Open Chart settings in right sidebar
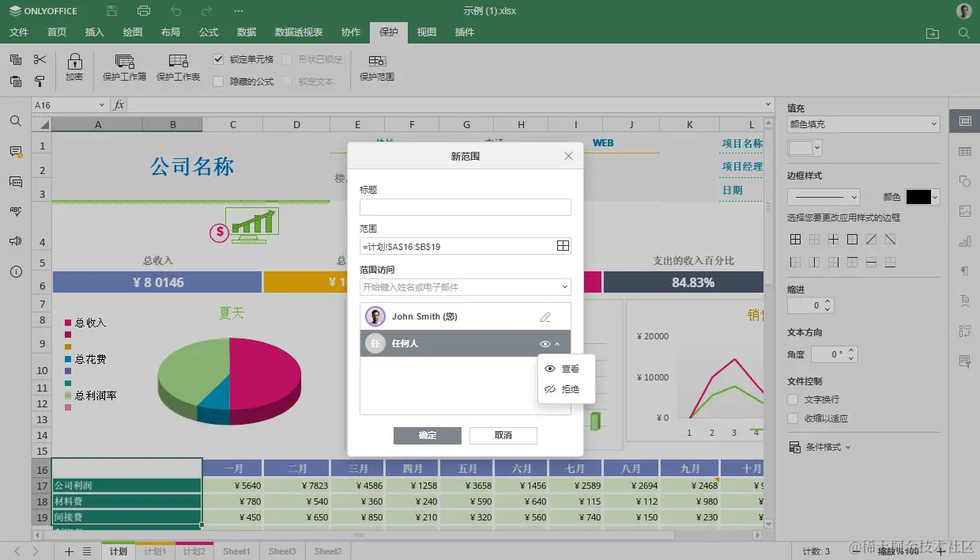The image size is (980, 560). click(x=966, y=242)
